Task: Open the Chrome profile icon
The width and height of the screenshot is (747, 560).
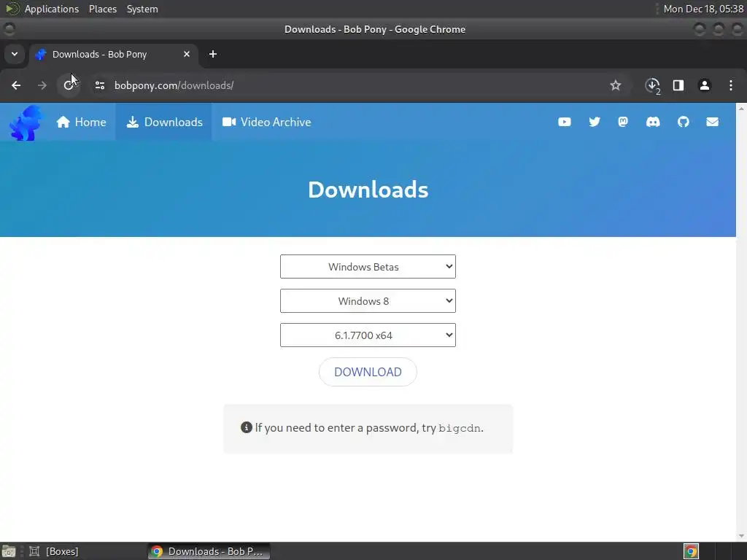Action: click(x=705, y=85)
